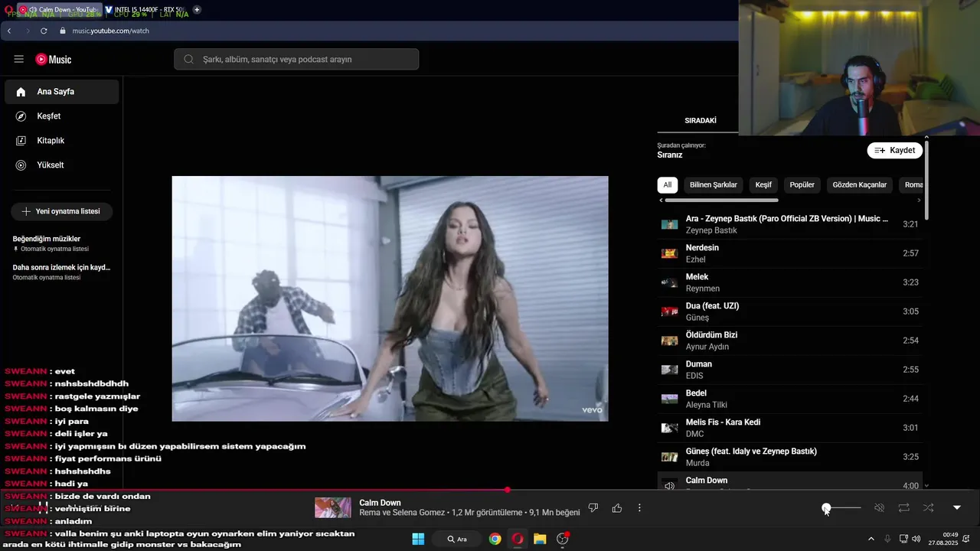
Task: Select the All filter chip
Action: [x=668, y=184]
